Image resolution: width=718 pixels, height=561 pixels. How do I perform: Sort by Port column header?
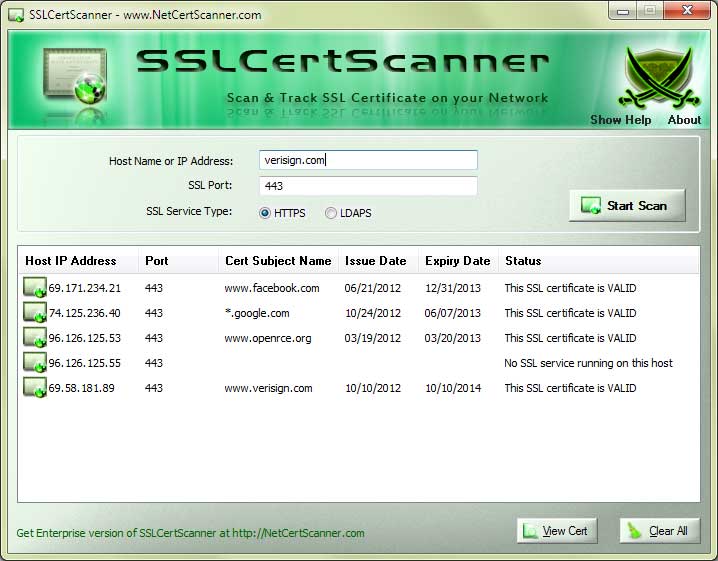coord(178,261)
